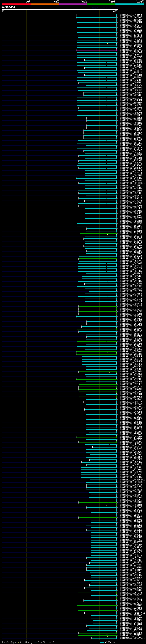
Task: Select the UniRef100_A7KJR3 label
Action: [131, 314]
